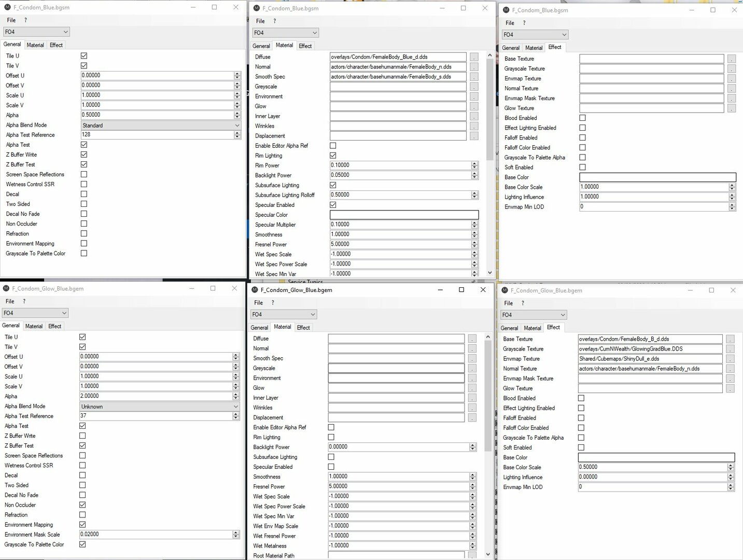Open FO4 dropdown in bgem General window
This screenshot has height=560, width=743.
point(35,313)
